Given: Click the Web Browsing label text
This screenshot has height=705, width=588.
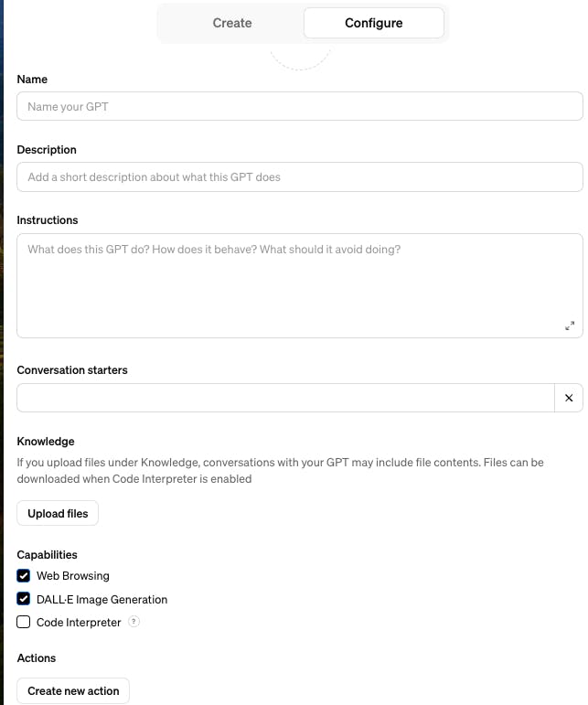Looking at the screenshot, I should pos(73,576).
